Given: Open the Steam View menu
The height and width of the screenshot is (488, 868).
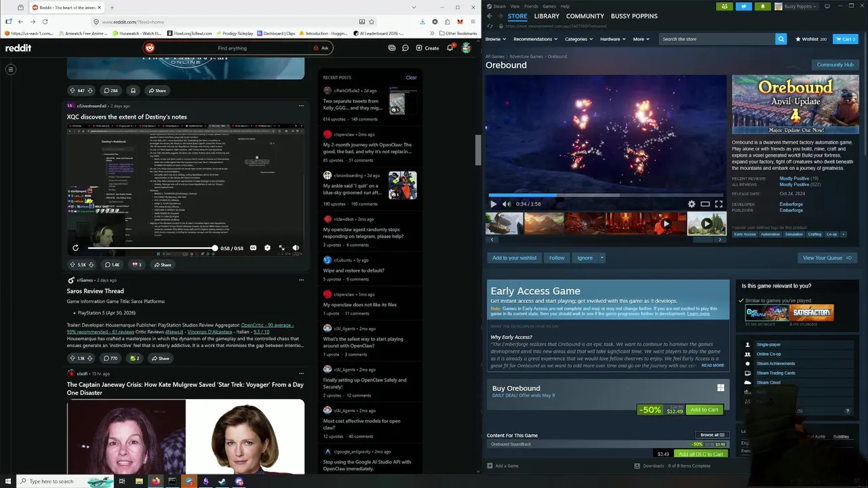Looking at the screenshot, I should (515, 6).
